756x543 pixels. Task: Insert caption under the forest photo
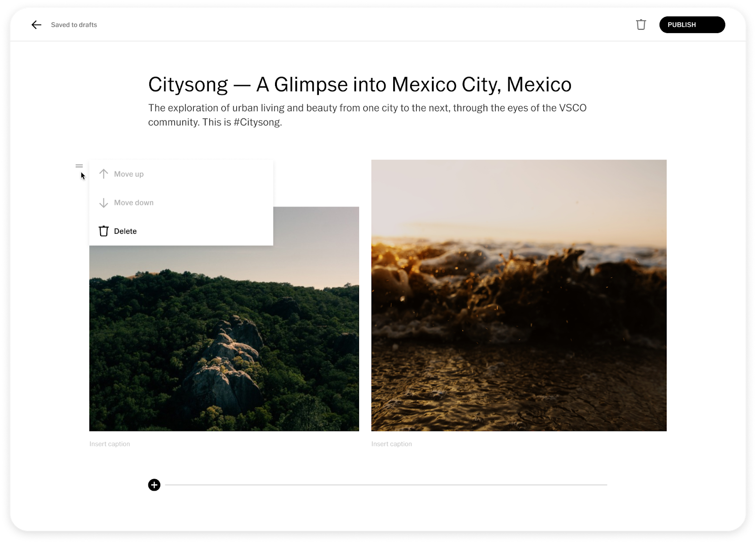[x=110, y=444]
